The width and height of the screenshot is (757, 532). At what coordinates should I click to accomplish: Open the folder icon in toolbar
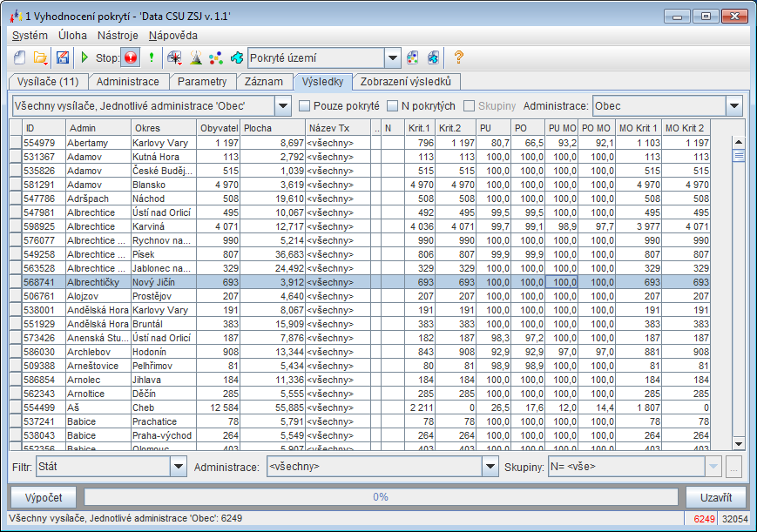point(41,57)
